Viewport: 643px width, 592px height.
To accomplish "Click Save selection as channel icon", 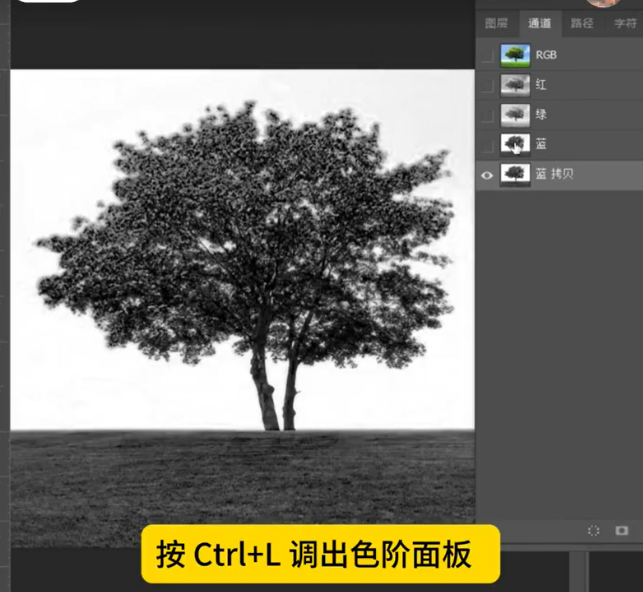I will [x=621, y=530].
